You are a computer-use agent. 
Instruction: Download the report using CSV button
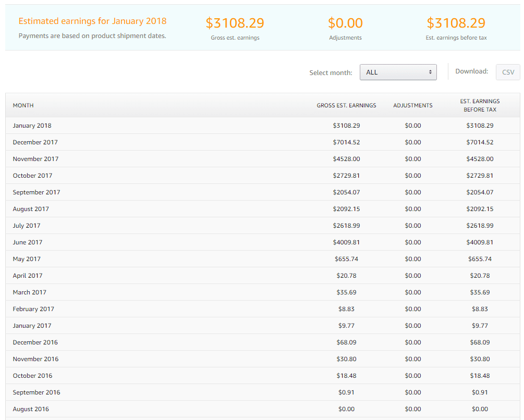click(508, 72)
